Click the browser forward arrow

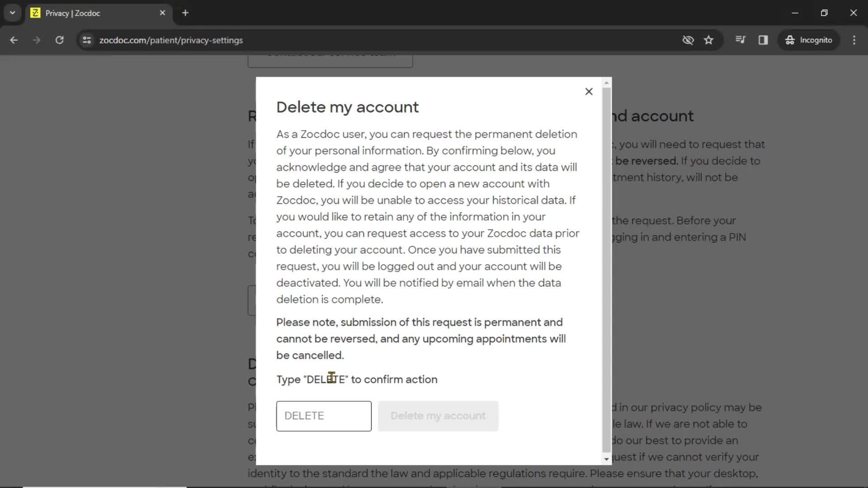[x=36, y=40]
